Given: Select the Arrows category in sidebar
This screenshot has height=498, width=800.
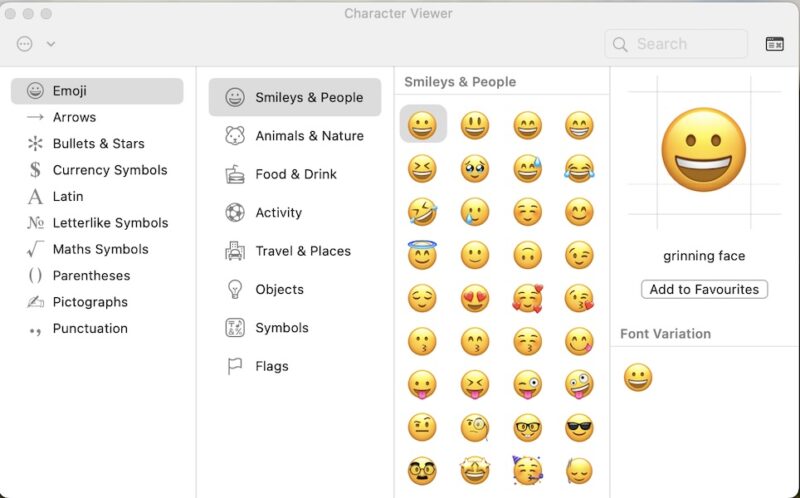Looking at the screenshot, I should (x=74, y=117).
